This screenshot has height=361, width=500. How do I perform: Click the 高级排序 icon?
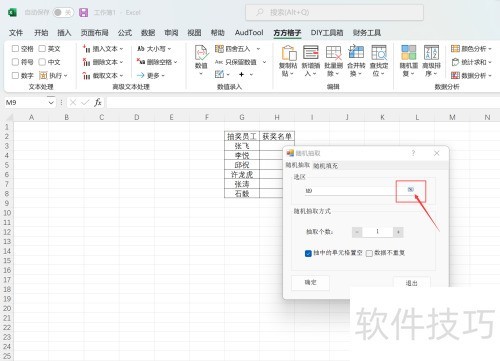(x=431, y=53)
